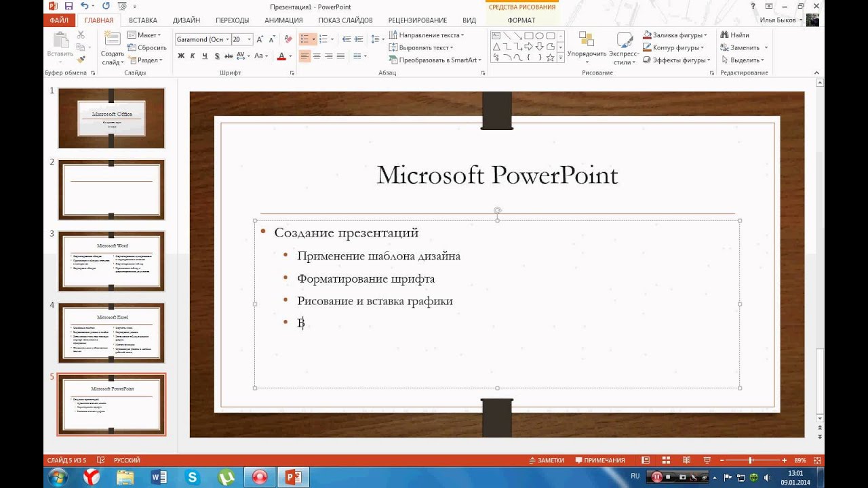Viewport: 868px width, 488px height.
Task: Click the zoom slider in status bar
Action: coord(751,460)
